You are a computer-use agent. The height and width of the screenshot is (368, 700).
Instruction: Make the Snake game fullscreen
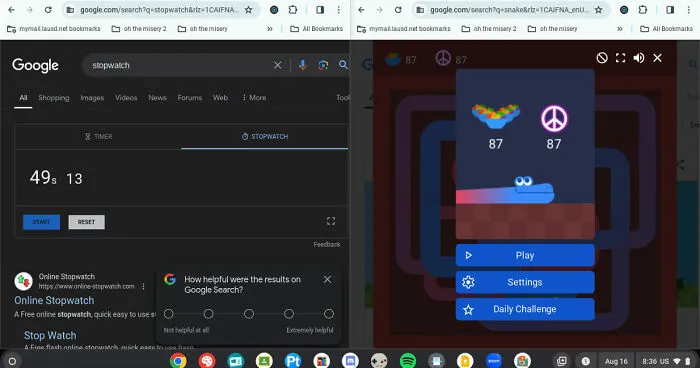coord(620,58)
